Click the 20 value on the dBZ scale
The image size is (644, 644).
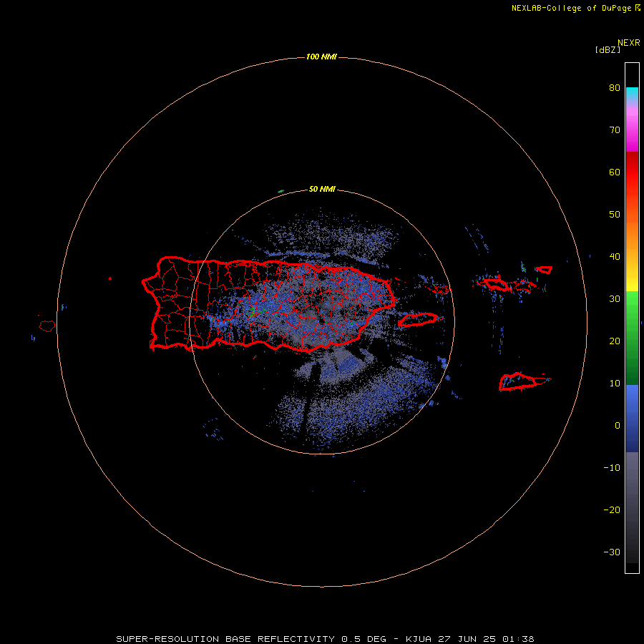(x=615, y=341)
